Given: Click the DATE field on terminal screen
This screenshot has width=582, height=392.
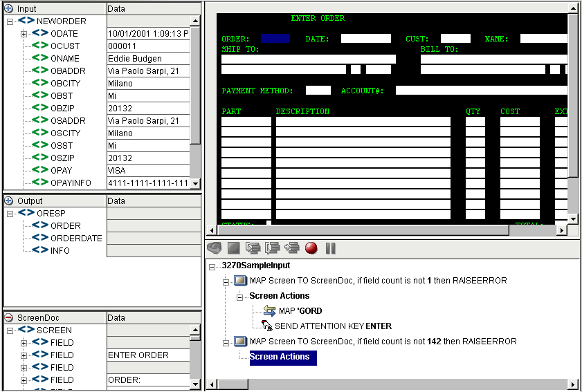Looking at the screenshot, I should [365, 38].
